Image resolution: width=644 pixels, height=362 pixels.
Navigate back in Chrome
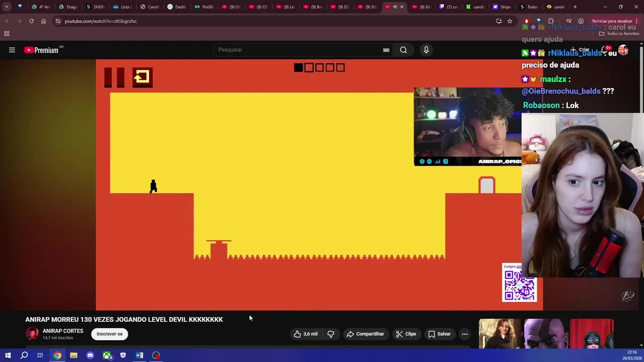pos(7,21)
